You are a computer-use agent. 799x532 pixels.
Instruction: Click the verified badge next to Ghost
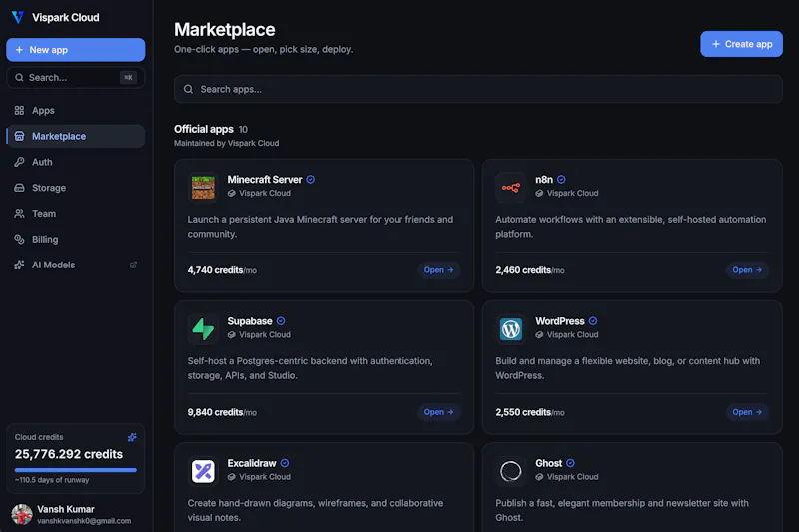[570, 463]
